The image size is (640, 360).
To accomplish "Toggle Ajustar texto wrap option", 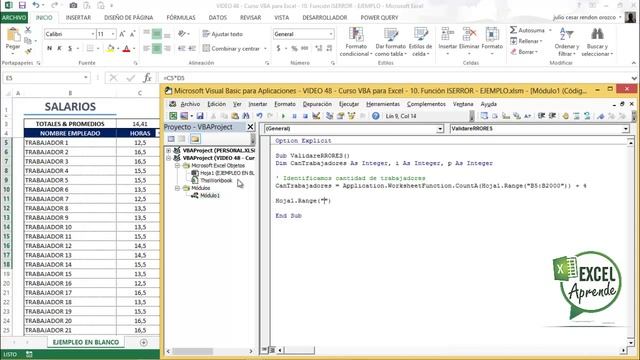I will coord(222,34).
